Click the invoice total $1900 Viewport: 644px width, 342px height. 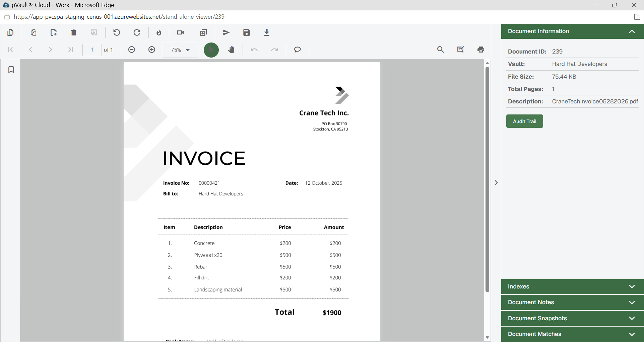tap(332, 313)
